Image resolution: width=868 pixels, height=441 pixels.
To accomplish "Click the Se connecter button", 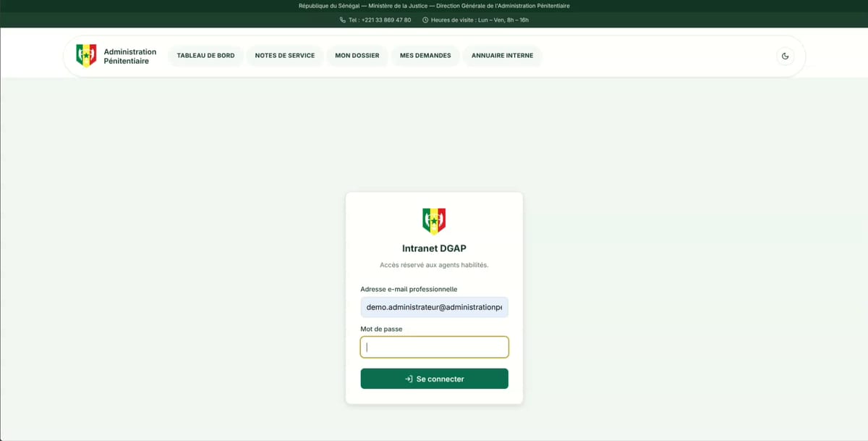I will 434,379.
